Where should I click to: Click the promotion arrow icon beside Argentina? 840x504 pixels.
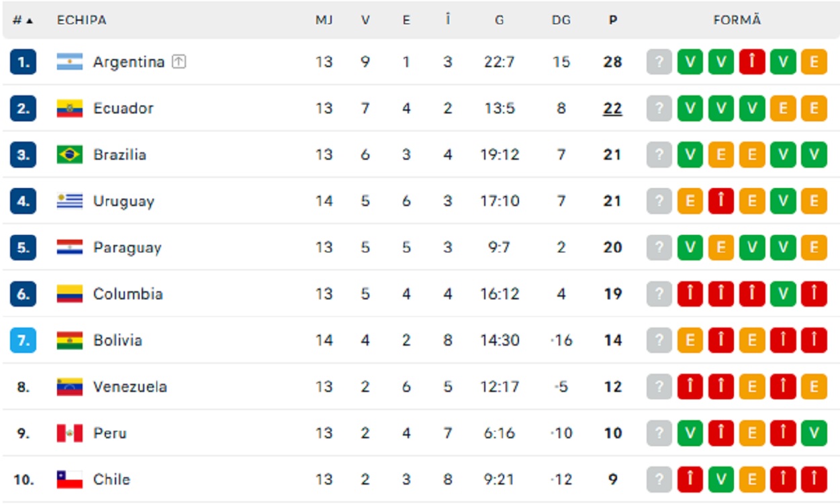click(x=179, y=62)
